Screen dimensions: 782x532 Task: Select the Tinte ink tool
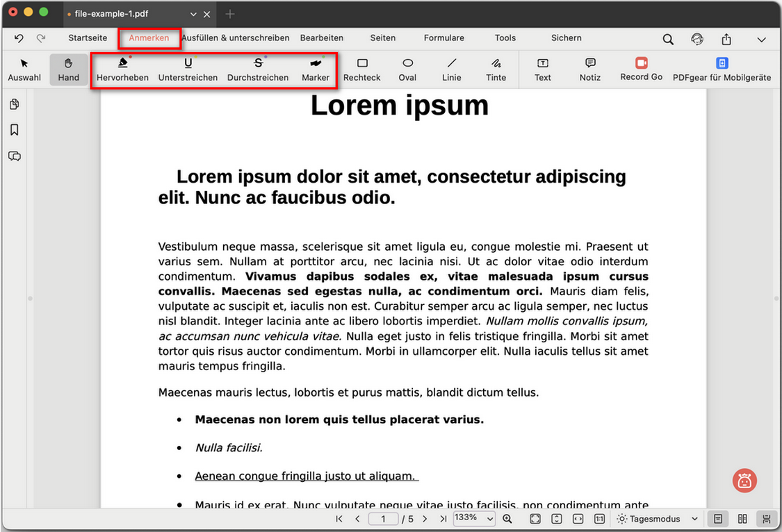[496, 69]
